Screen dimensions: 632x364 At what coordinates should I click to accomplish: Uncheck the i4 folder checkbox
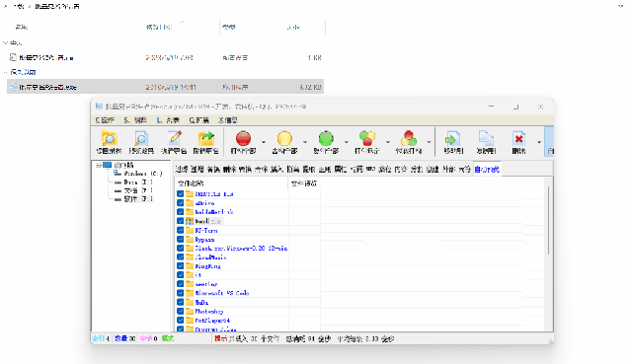tap(180, 275)
